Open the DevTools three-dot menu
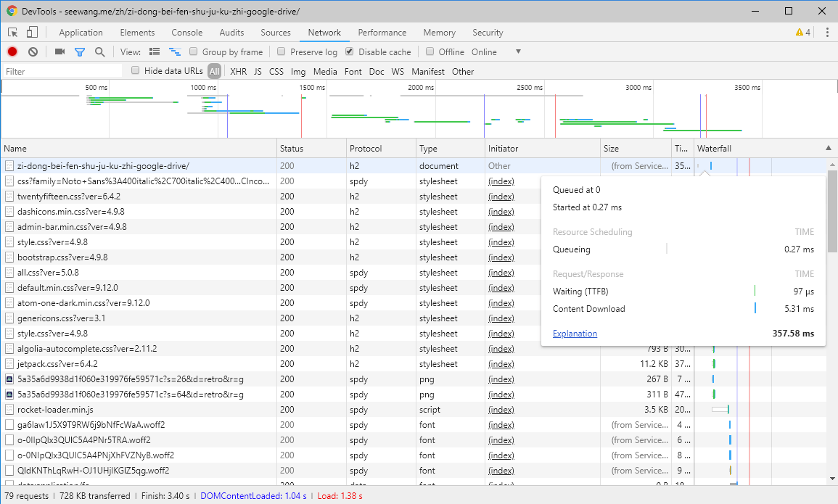 (x=827, y=33)
